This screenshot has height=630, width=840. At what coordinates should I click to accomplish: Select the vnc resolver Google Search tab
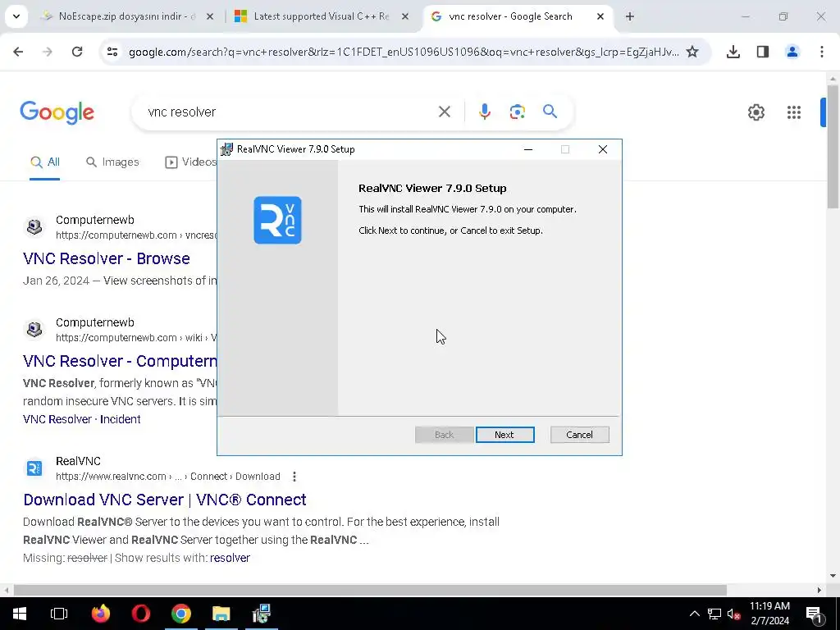[510, 16]
